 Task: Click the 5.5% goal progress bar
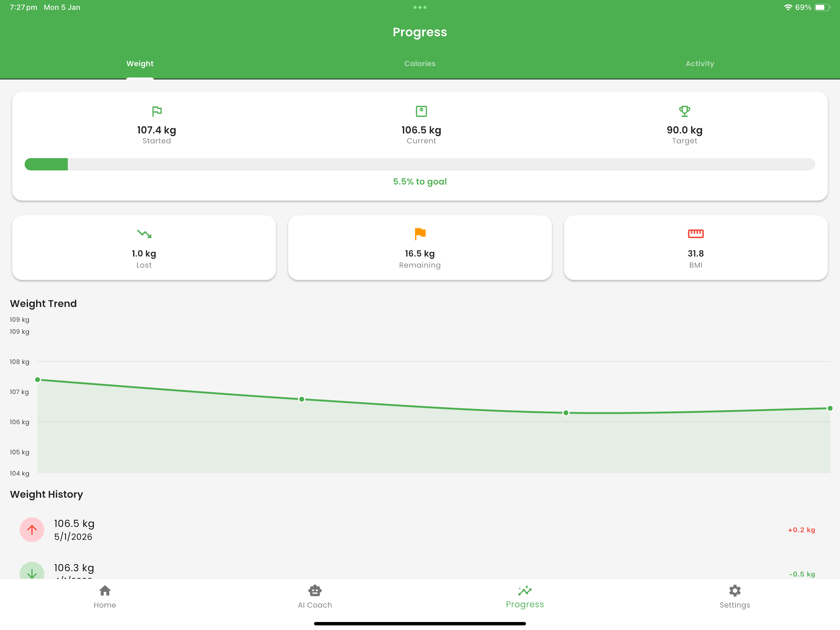[x=420, y=164]
